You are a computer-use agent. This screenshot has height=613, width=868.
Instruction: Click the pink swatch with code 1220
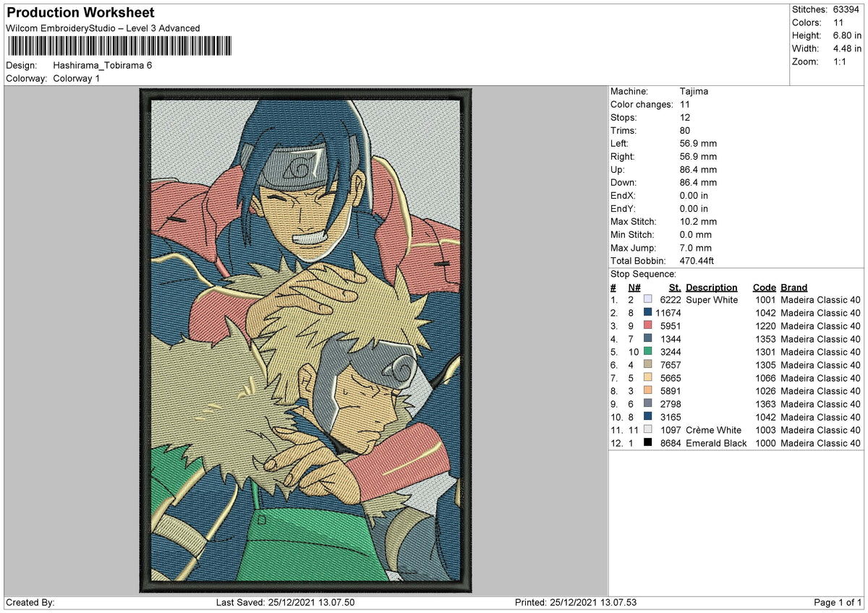click(x=647, y=325)
